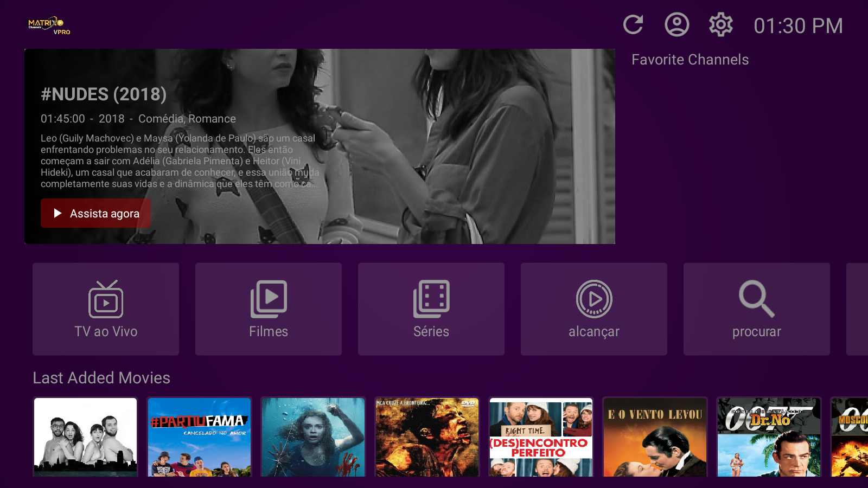Select the alcançar catch-up tile
The width and height of the screenshot is (868, 488).
[x=594, y=309]
